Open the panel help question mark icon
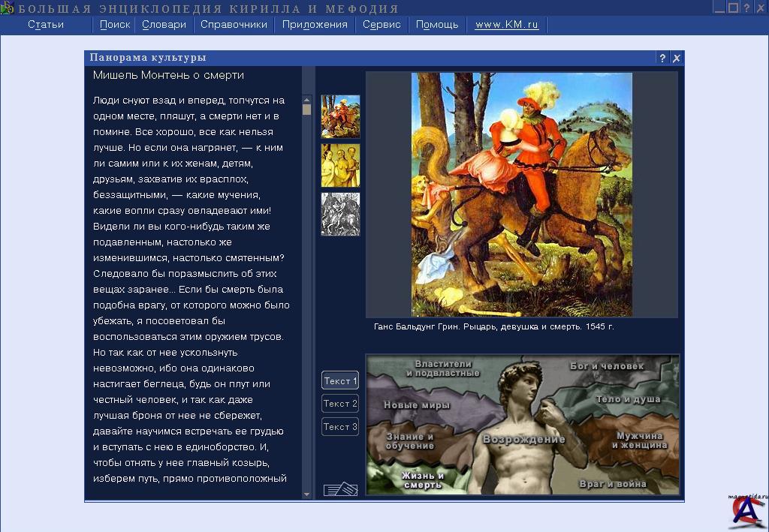769x532 pixels. (662, 58)
